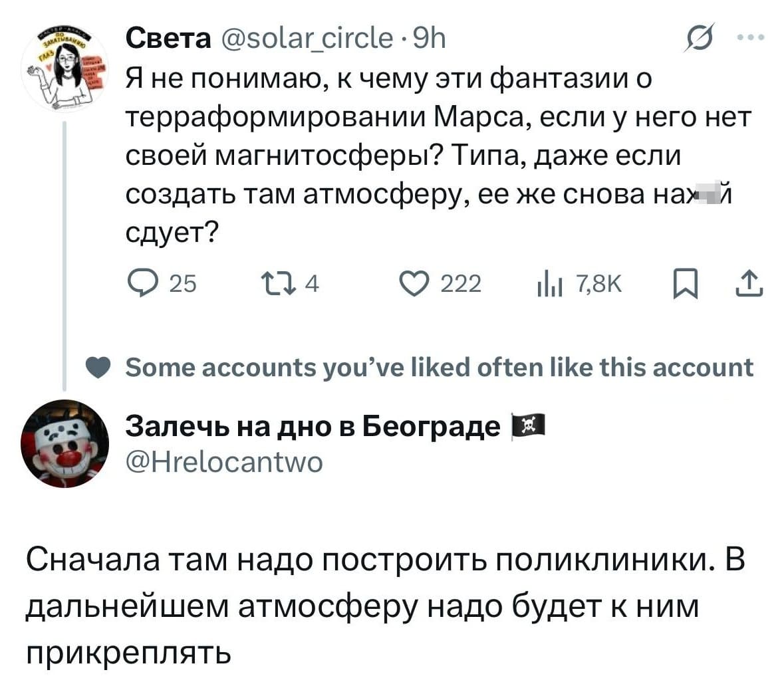Click the name 'Залечь на дно в Београде'
Image resolution: width=784 pixels, height=700 pixels.
(x=313, y=426)
